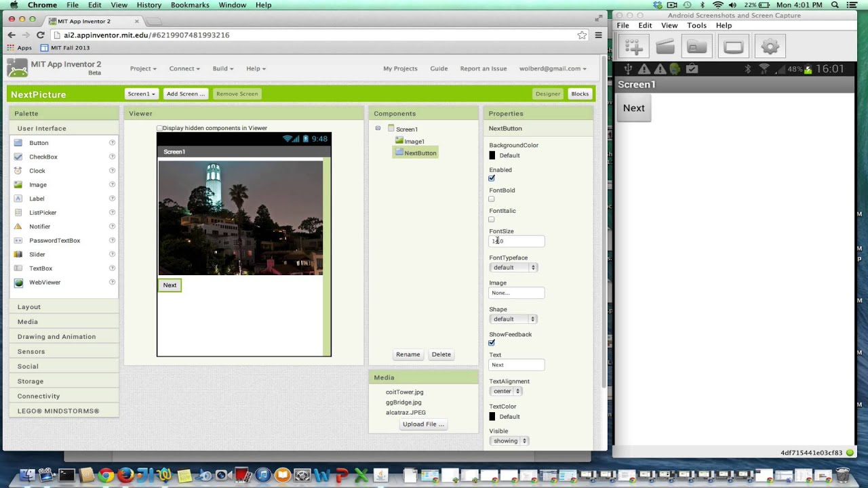
Task: Open the Visible dropdown
Action: pos(509,441)
